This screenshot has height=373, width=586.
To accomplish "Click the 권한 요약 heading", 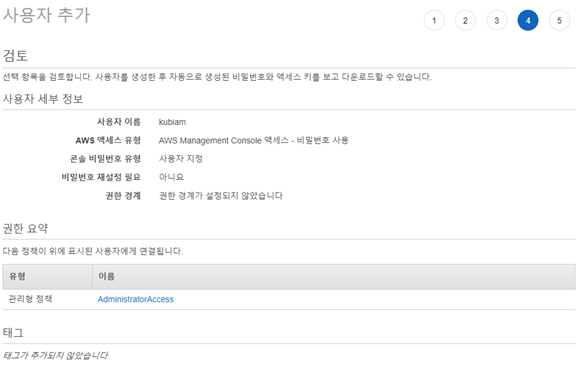I will (x=25, y=228).
